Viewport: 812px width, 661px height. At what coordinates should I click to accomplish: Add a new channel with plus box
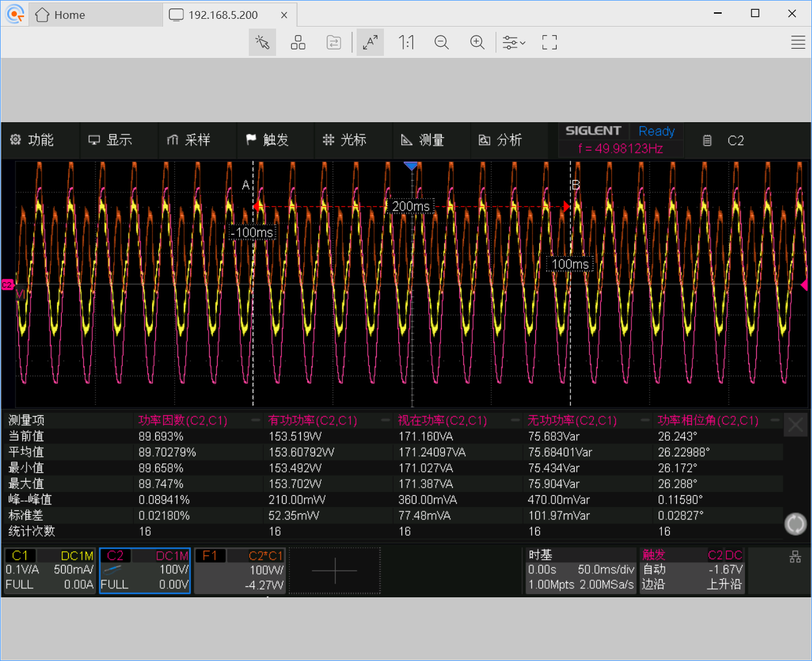point(335,571)
